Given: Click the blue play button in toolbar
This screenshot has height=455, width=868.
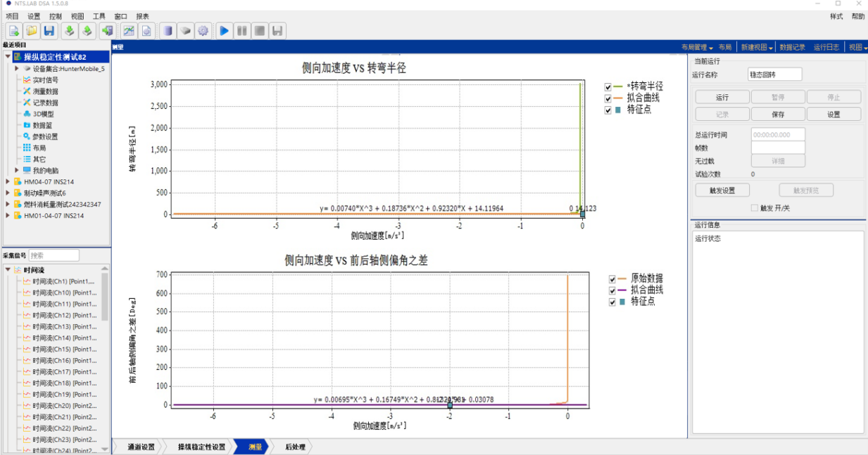Looking at the screenshot, I should tap(224, 30).
